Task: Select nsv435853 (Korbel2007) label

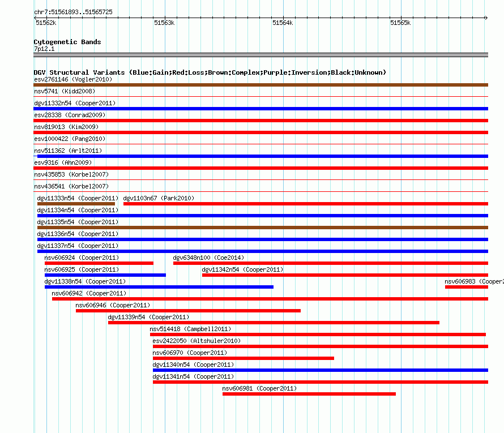Action: pyautogui.click(x=71, y=174)
